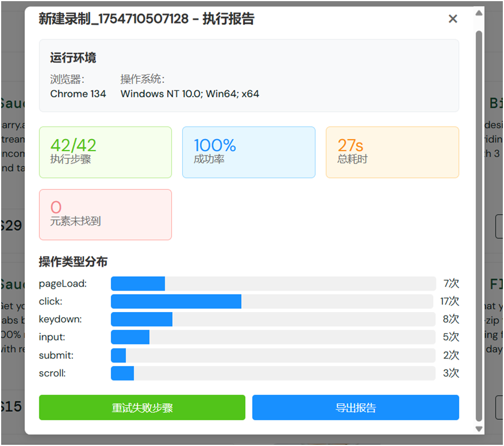Click the 17次 click count label
Image resolution: width=504 pixels, height=446 pixels.
coord(450,301)
